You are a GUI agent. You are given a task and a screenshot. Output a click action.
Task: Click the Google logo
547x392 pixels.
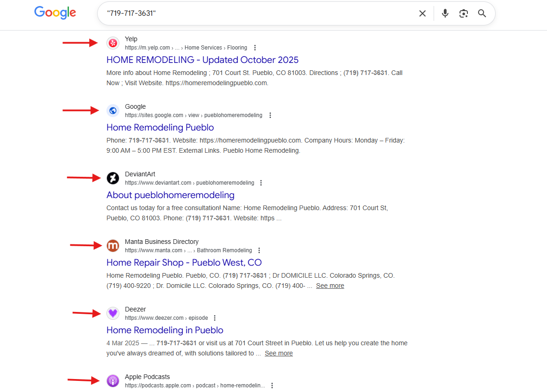pyautogui.click(x=55, y=12)
